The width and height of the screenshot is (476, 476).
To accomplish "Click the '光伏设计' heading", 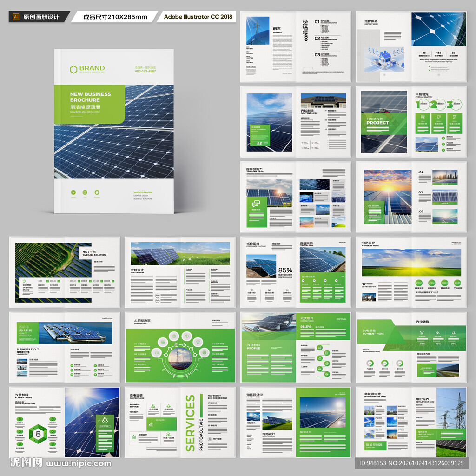I will (x=137, y=270).
